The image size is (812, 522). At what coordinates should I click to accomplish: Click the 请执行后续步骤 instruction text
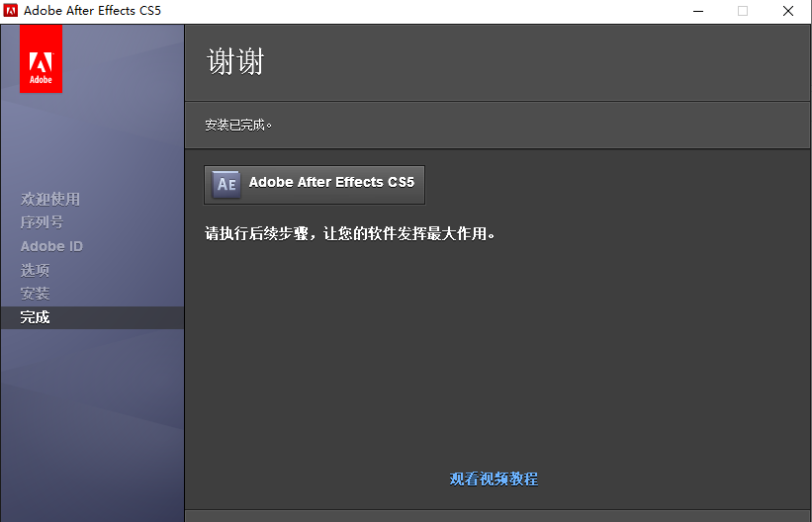point(350,234)
